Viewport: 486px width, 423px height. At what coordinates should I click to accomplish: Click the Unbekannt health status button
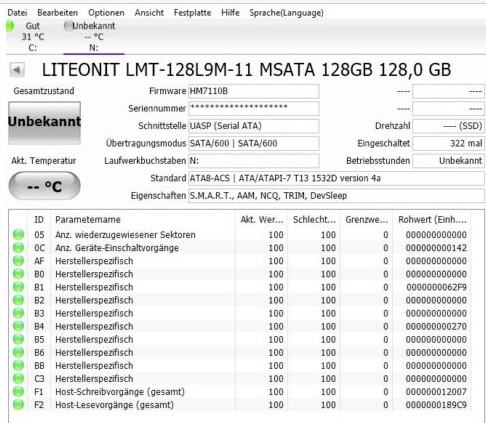(x=44, y=123)
